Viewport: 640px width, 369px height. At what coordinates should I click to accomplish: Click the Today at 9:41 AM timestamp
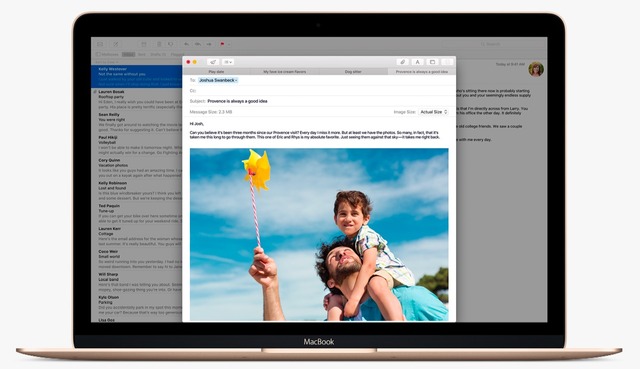[x=510, y=64]
